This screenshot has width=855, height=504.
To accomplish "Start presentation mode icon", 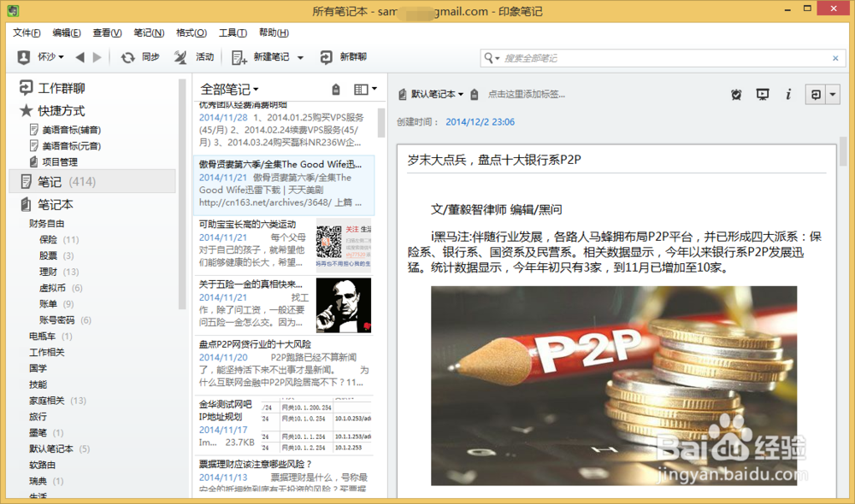I will click(x=763, y=94).
